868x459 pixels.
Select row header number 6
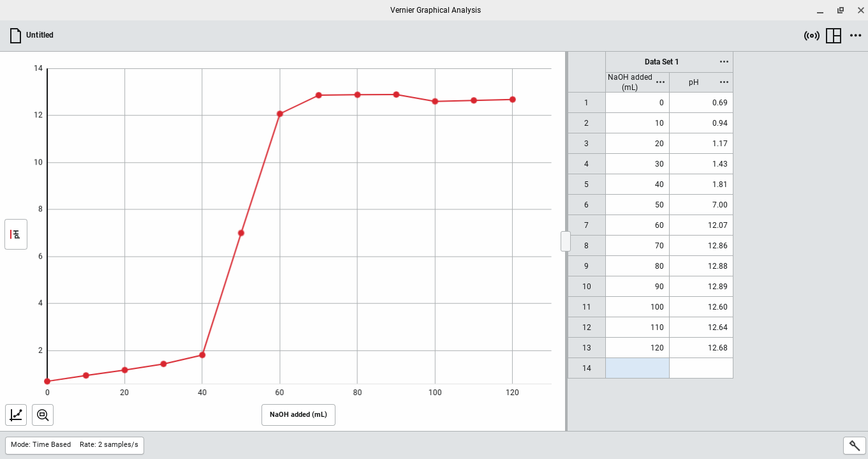click(x=586, y=205)
